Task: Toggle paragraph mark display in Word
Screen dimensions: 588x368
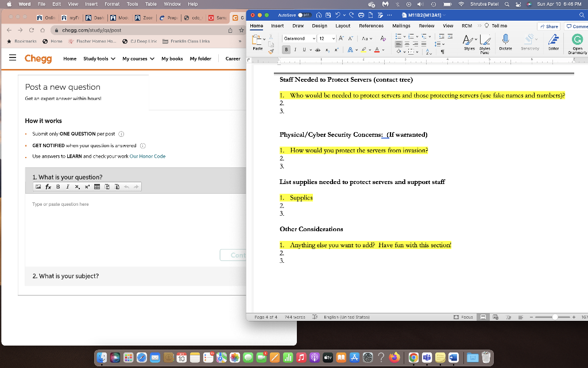Action: tap(443, 52)
